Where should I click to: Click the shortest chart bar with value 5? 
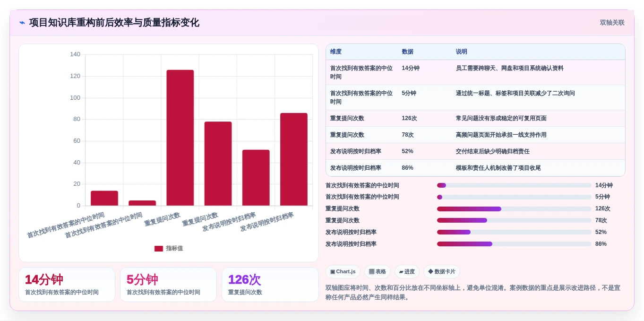click(142, 203)
